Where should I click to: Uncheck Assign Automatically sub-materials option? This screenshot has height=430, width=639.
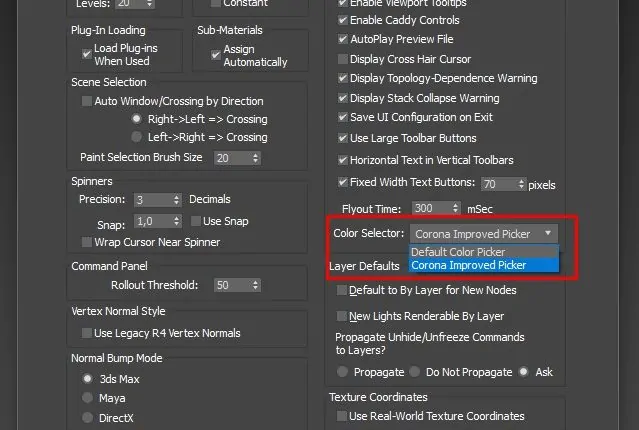pyautogui.click(x=214, y=55)
